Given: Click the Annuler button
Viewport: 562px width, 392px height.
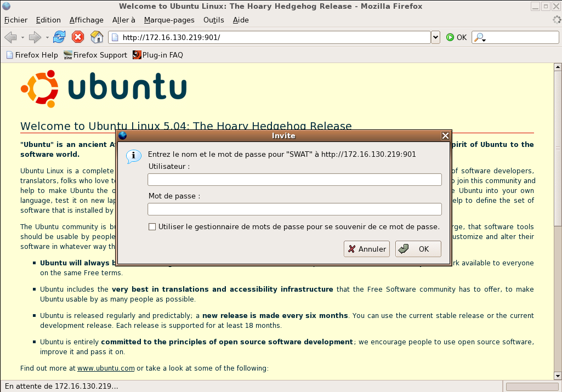Looking at the screenshot, I should (367, 249).
